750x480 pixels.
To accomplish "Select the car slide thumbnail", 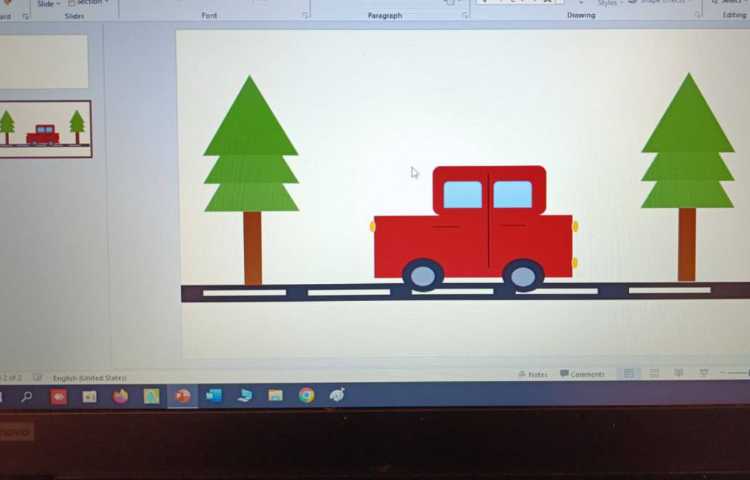I will point(45,128).
